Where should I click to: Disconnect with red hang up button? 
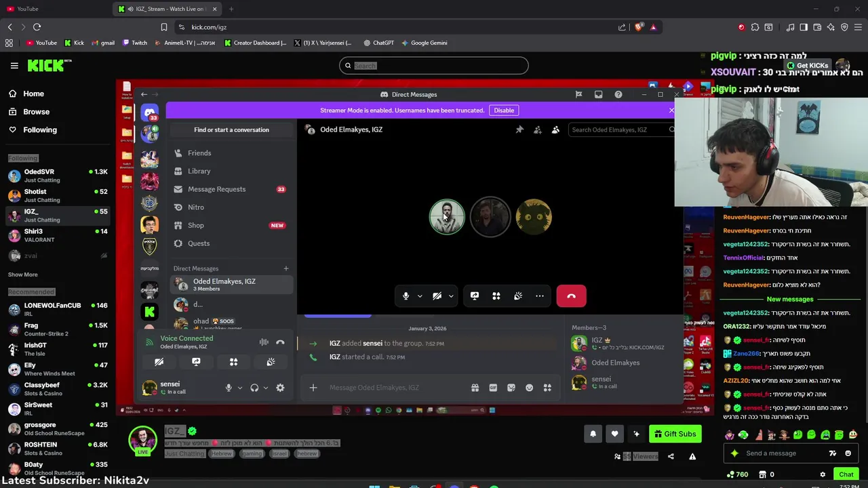pyautogui.click(x=571, y=296)
